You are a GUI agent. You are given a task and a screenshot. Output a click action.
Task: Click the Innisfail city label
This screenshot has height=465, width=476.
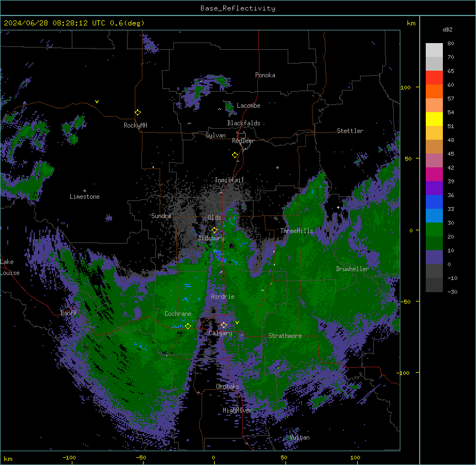coord(230,180)
